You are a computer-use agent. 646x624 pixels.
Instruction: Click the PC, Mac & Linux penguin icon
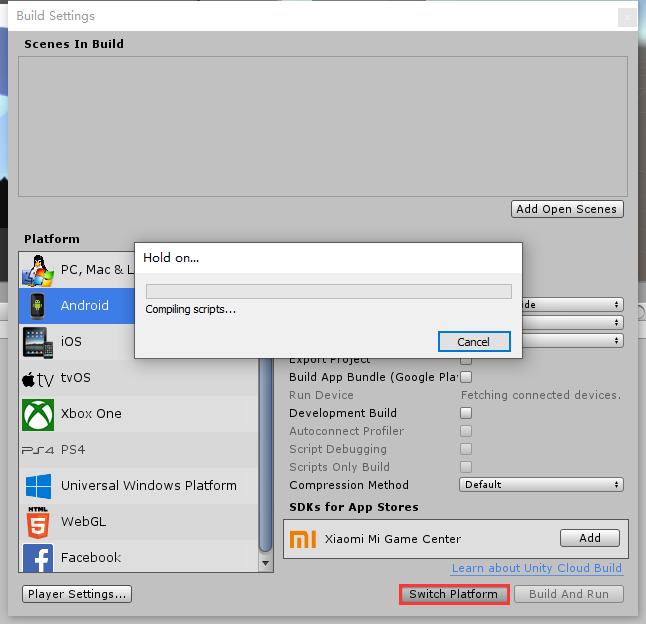[x=38, y=271]
